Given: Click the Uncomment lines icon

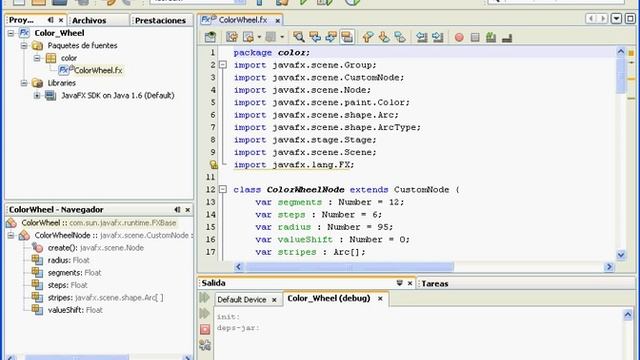Looking at the screenshot, I should click(507, 38).
